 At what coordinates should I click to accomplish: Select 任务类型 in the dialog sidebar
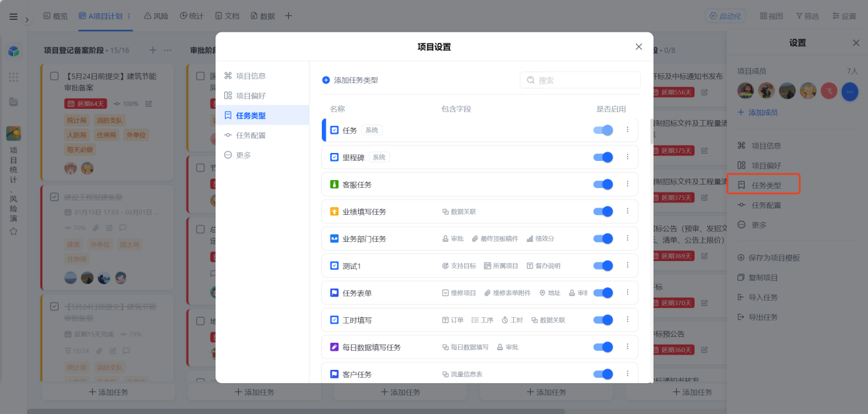263,115
